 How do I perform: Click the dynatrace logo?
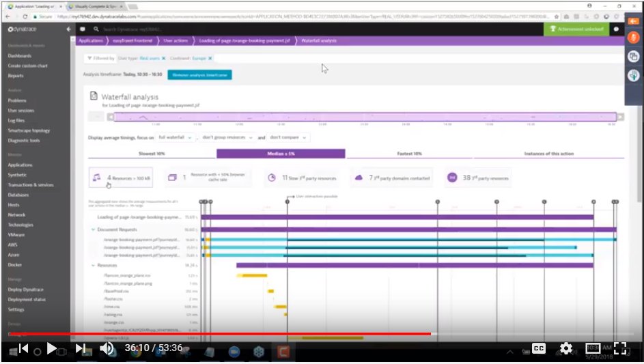22,29
